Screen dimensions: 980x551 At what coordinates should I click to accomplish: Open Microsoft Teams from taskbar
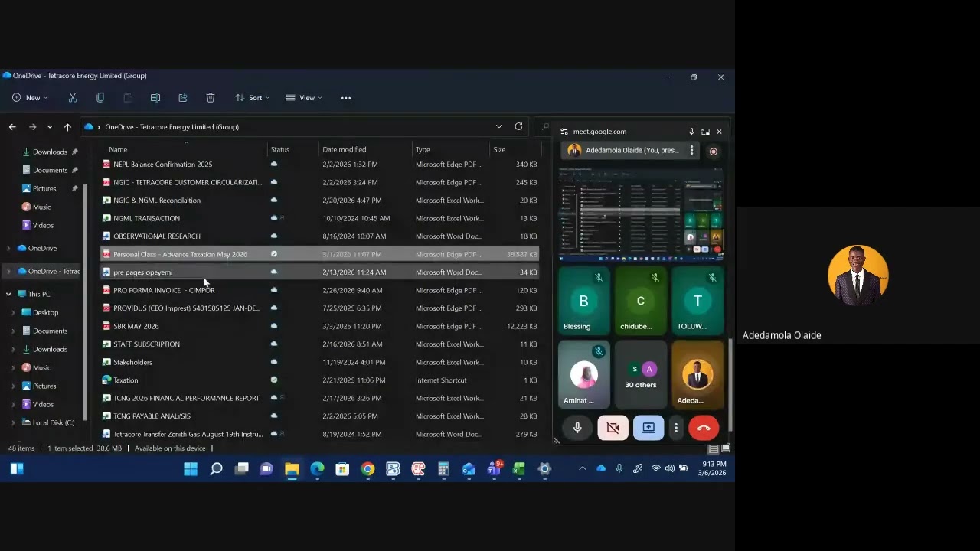click(x=494, y=468)
